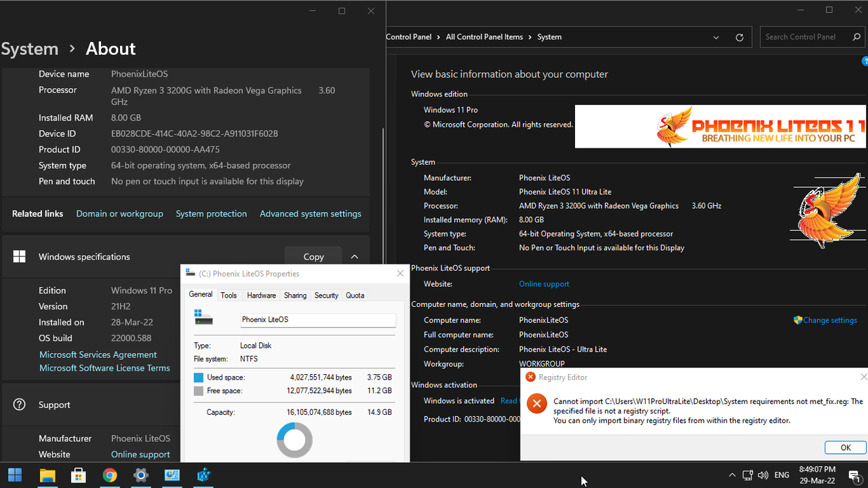Open Google Chrome from the taskbar

pyautogui.click(x=110, y=475)
